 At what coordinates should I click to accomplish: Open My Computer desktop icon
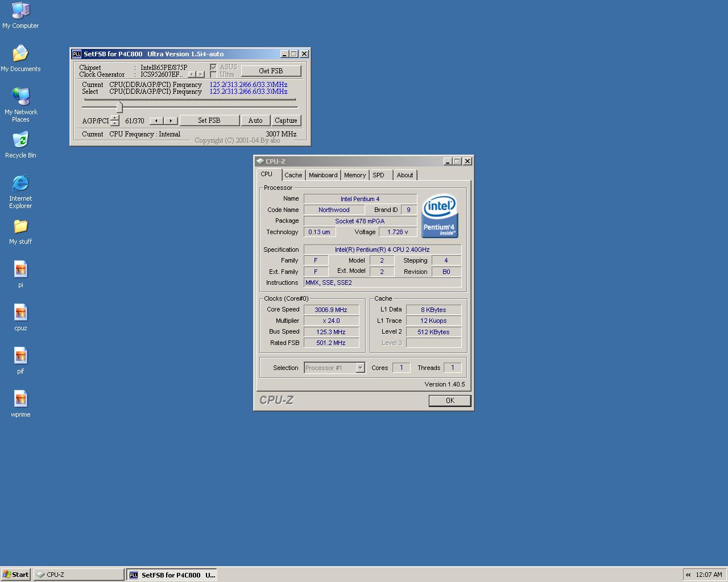coord(20,15)
